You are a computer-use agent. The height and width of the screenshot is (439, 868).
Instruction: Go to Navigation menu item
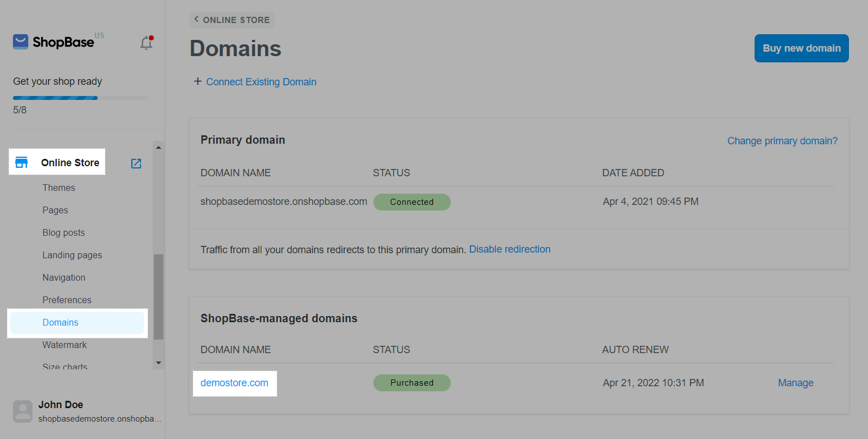tap(64, 277)
